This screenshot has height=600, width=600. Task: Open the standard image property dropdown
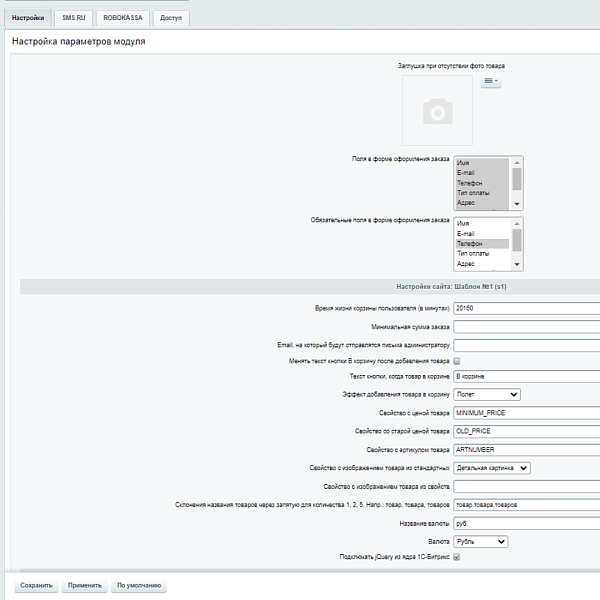coord(491,467)
